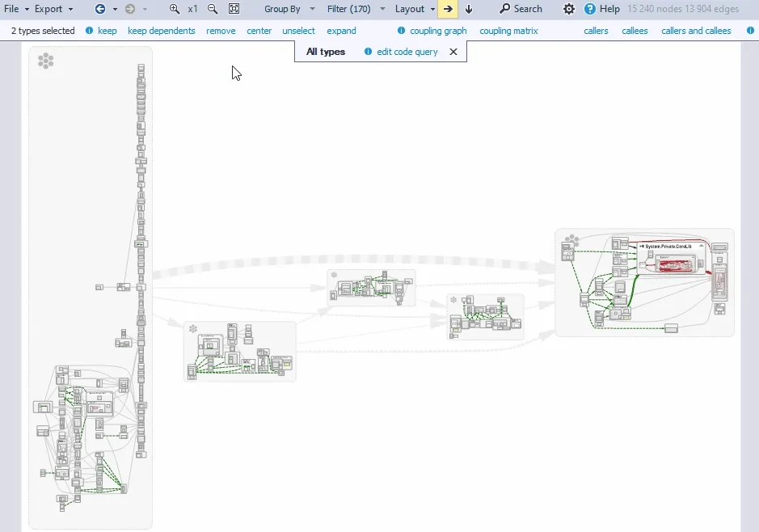Click the keep dependents link
Screen dimensions: 759x532
point(162,31)
